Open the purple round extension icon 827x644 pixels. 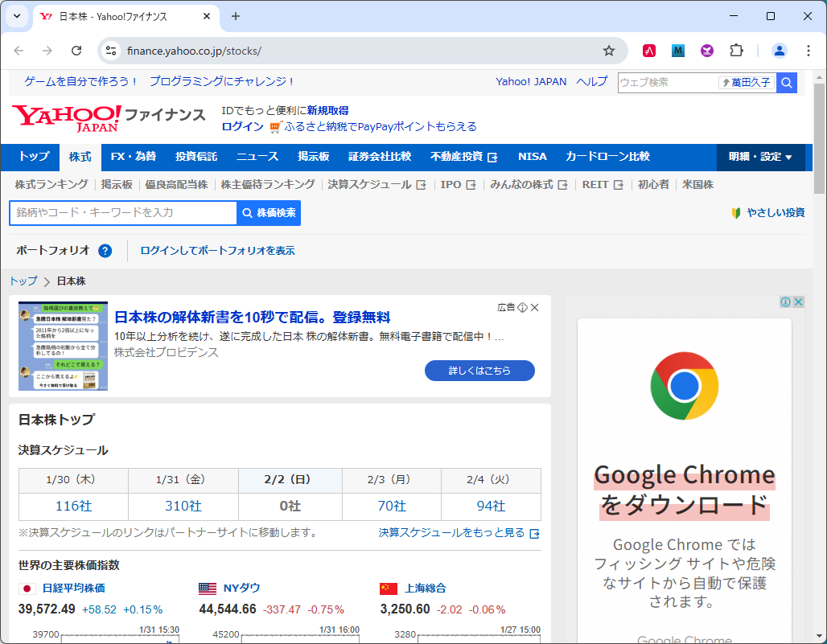pyautogui.click(x=707, y=51)
